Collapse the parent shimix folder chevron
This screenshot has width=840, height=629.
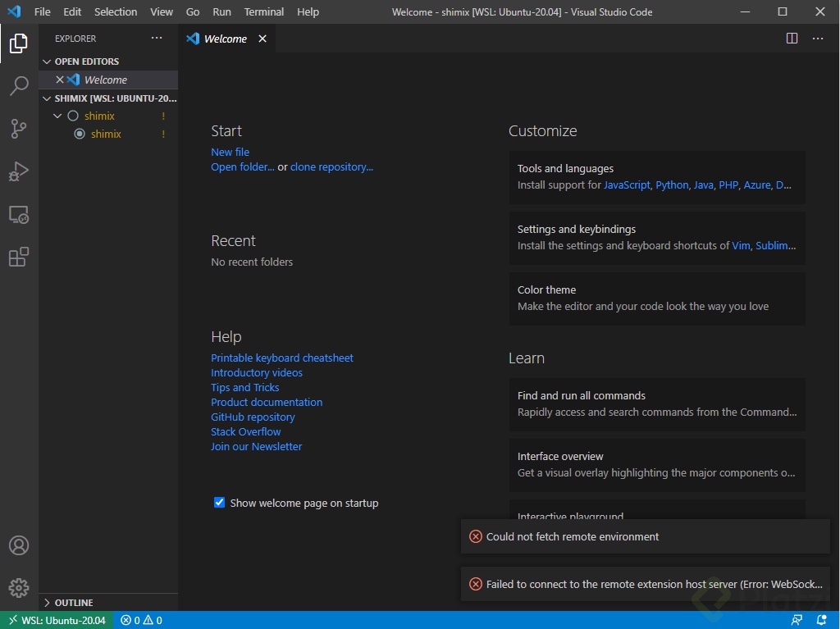click(x=58, y=116)
